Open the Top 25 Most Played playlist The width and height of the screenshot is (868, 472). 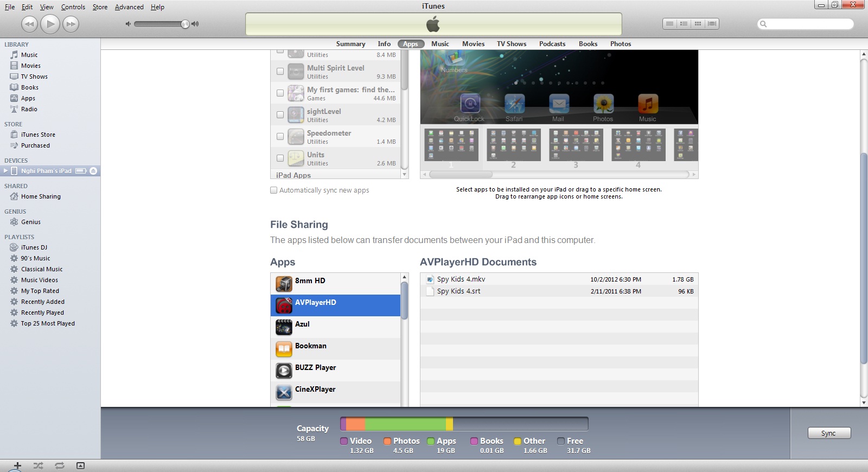pyautogui.click(x=48, y=323)
